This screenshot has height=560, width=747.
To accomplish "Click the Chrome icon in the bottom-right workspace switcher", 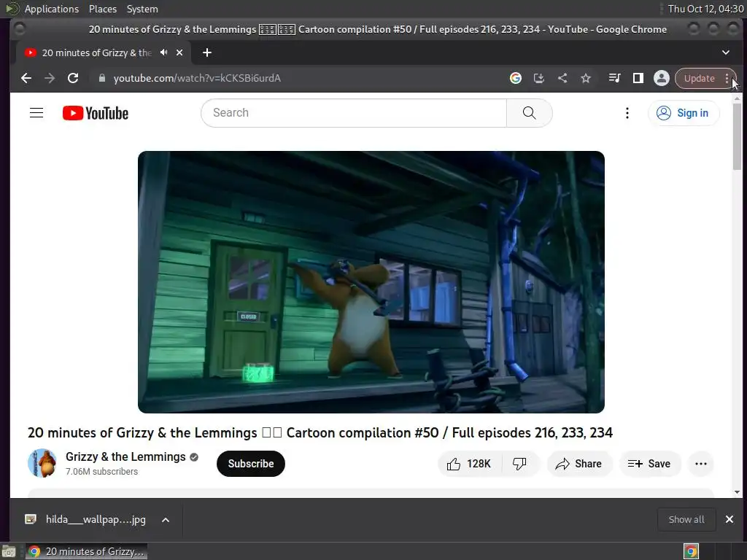I will (x=691, y=551).
